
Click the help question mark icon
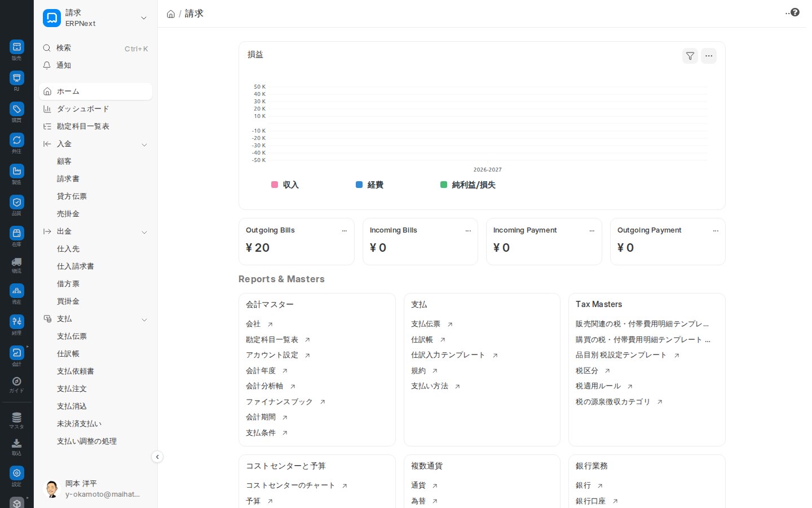point(795,12)
